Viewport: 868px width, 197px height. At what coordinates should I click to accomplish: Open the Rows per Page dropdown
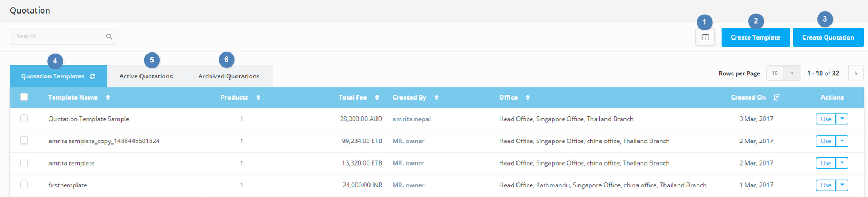(x=783, y=73)
